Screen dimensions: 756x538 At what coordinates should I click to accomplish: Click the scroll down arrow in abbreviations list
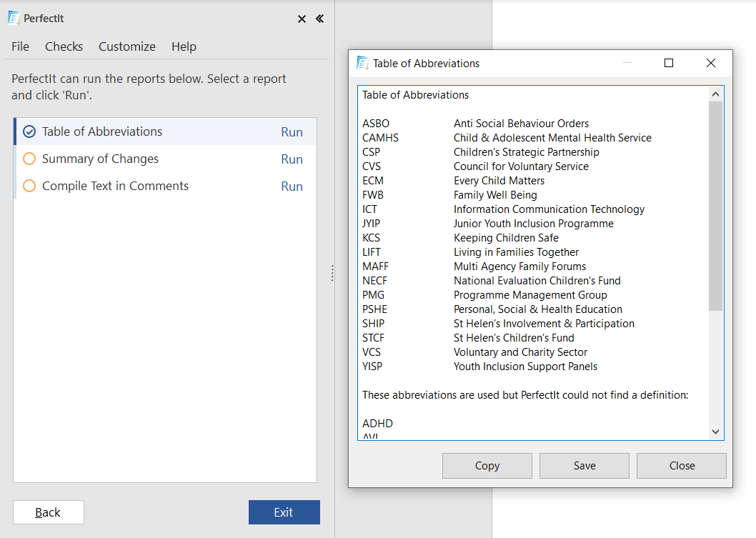pyautogui.click(x=715, y=432)
